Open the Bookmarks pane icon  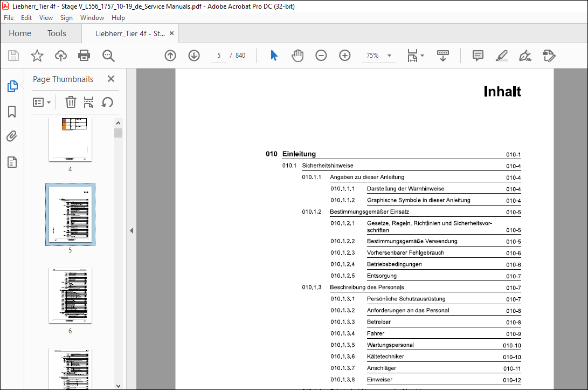point(12,112)
